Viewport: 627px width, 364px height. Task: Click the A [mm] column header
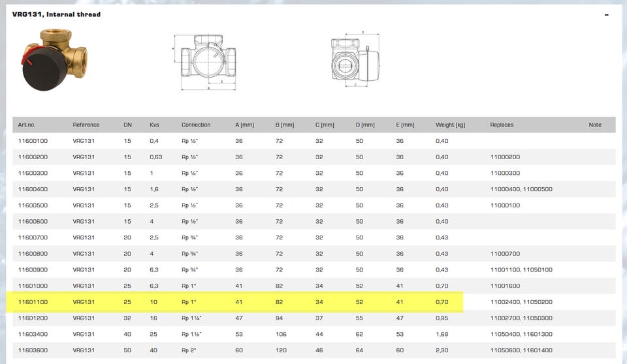[x=245, y=125]
